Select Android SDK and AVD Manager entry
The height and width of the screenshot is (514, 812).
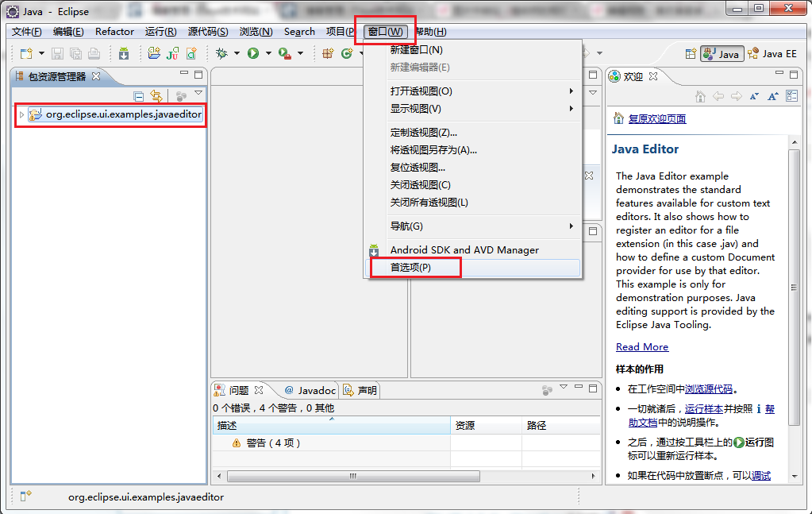[x=473, y=250]
